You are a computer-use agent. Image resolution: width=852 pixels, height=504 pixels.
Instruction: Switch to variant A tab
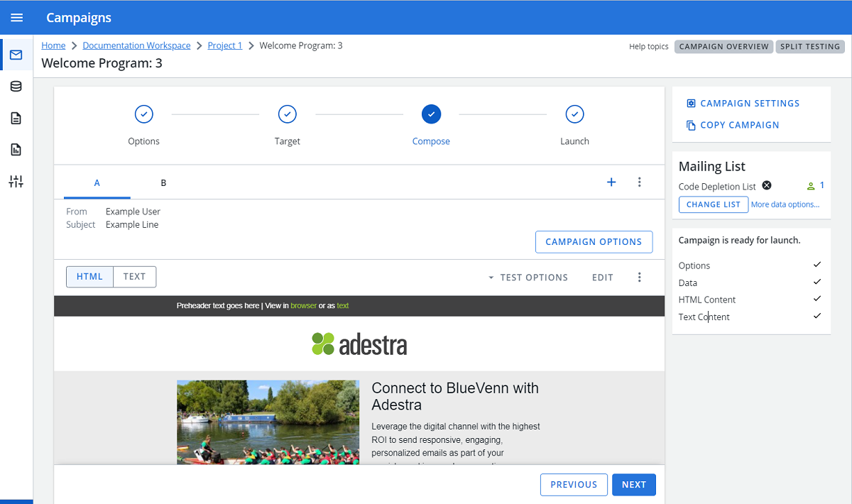pos(97,183)
